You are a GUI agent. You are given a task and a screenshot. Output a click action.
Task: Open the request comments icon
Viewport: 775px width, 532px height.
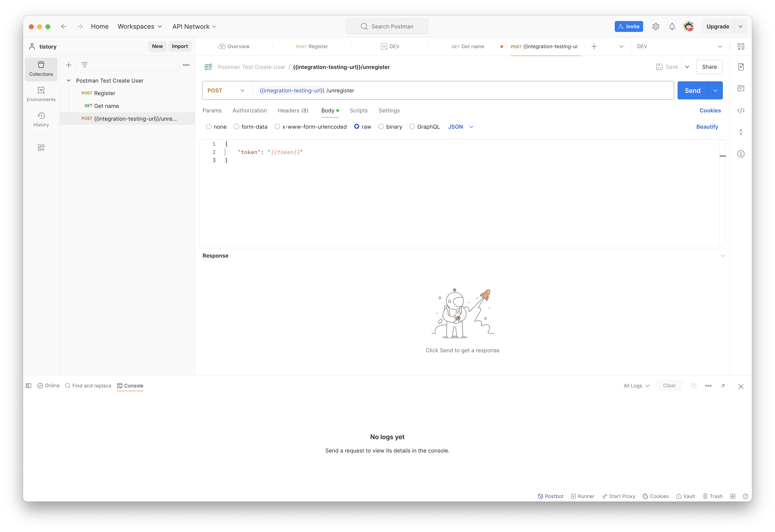(x=741, y=88)
